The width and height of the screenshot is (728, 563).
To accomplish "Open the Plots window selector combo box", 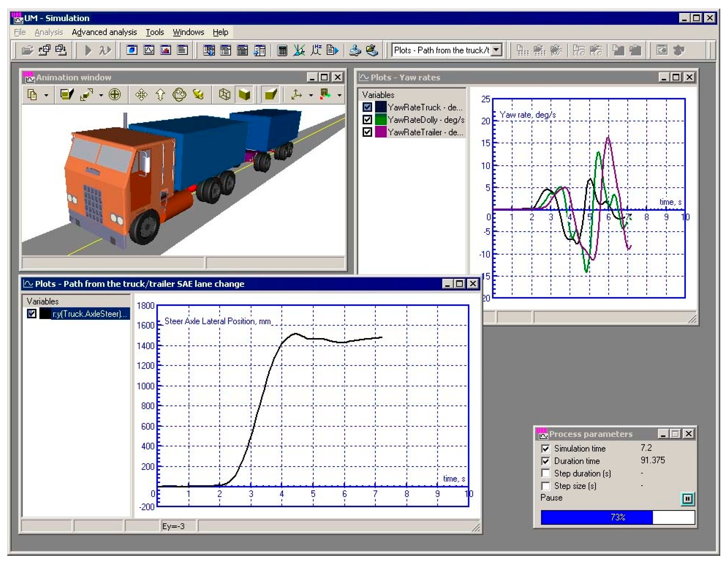I will point(496,50).
